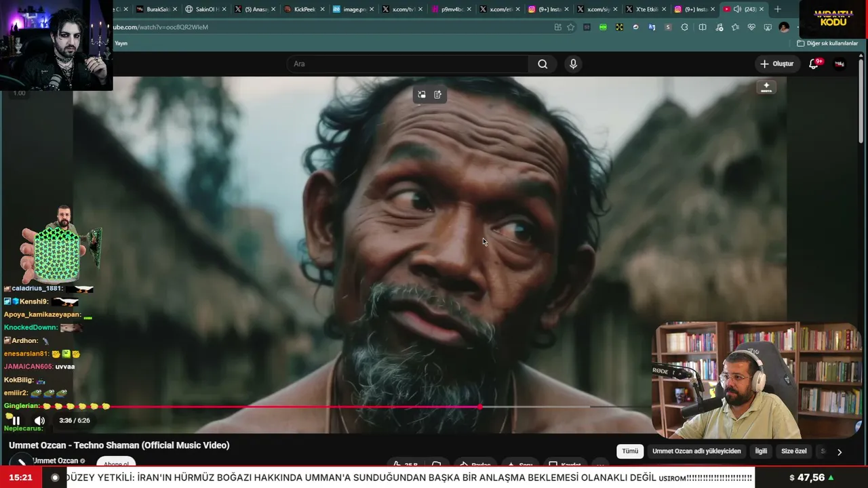The height and width of the screenshot is (488, 868).
Task: Click the 'Yayın' bookmark bar item
Action: click(121, 43)
